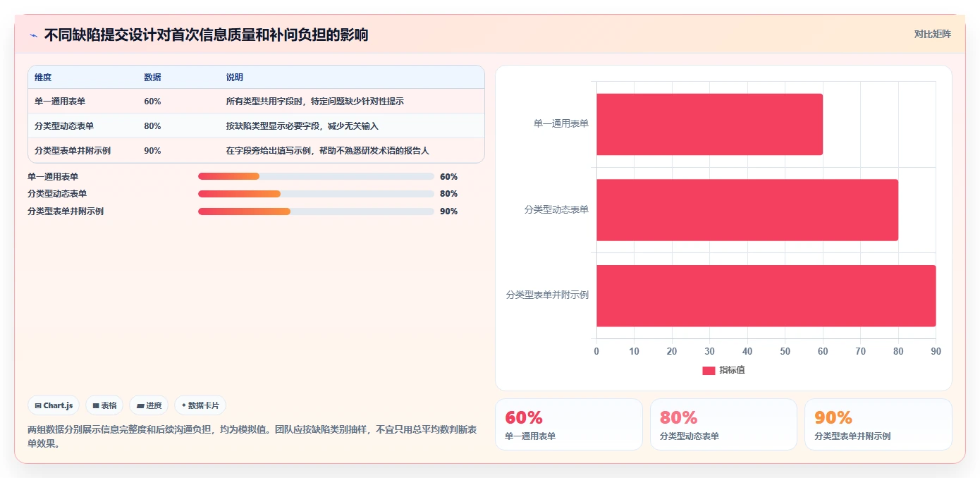
Task: Click the 单一通用表单 chart axis label
Action: 561,124
